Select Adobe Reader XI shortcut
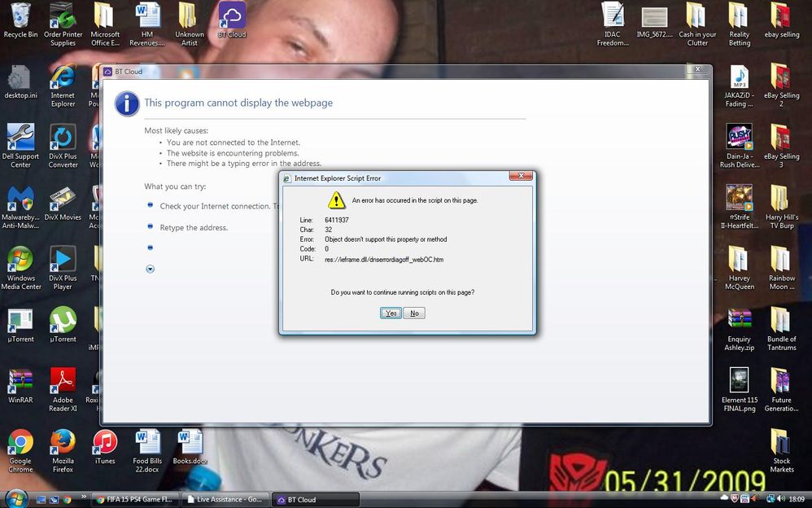812x508 pixels. [x=63, y=390]
